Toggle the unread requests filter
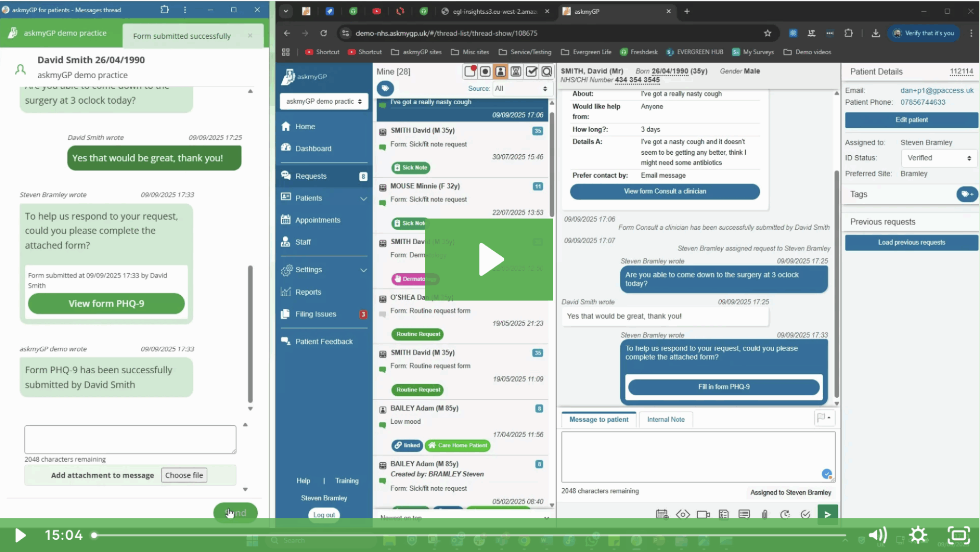This screenshot has height=552, width=980. point(470,71)
